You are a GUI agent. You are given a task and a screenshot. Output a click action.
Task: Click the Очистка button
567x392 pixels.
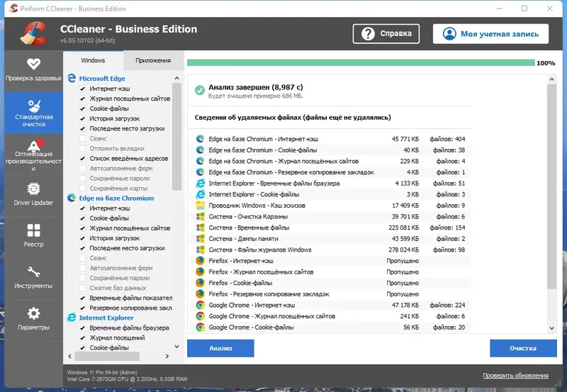pyautogui.click(x=523, y=348)
